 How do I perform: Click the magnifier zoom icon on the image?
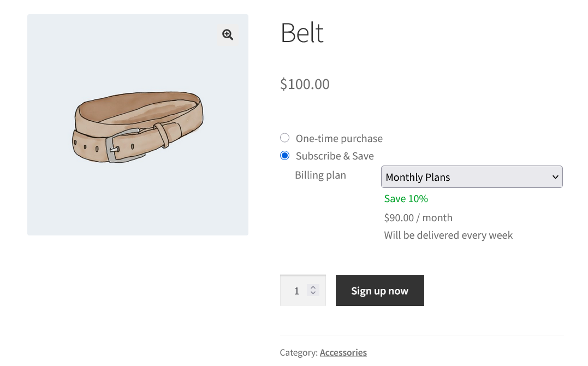pyautogui.click(x=228, y=34)
